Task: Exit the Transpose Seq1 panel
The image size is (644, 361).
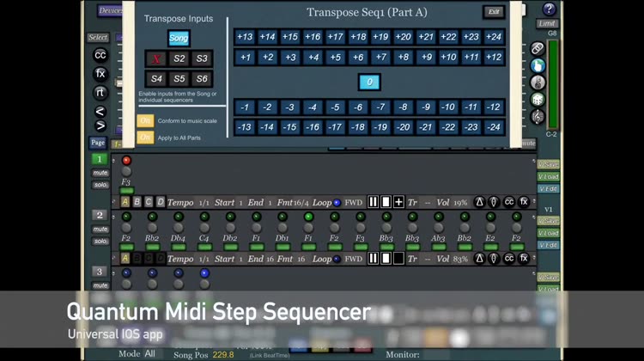Action: (x=493, y=11)
